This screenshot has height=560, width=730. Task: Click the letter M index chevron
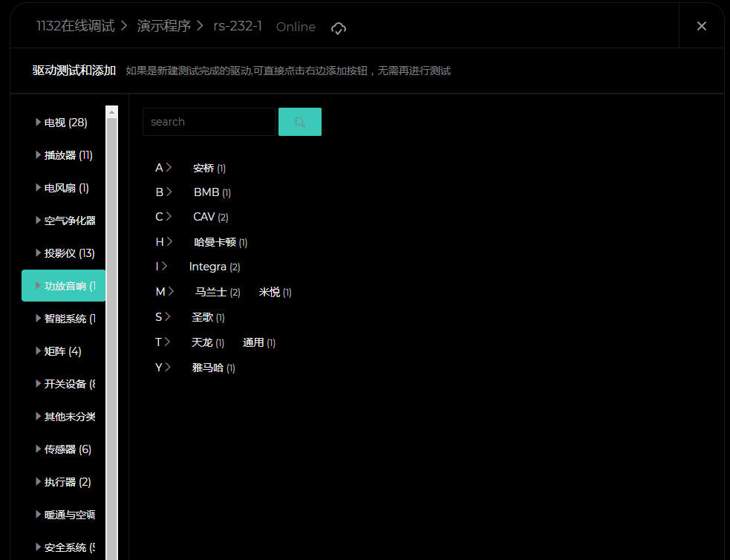coord(171,291)
